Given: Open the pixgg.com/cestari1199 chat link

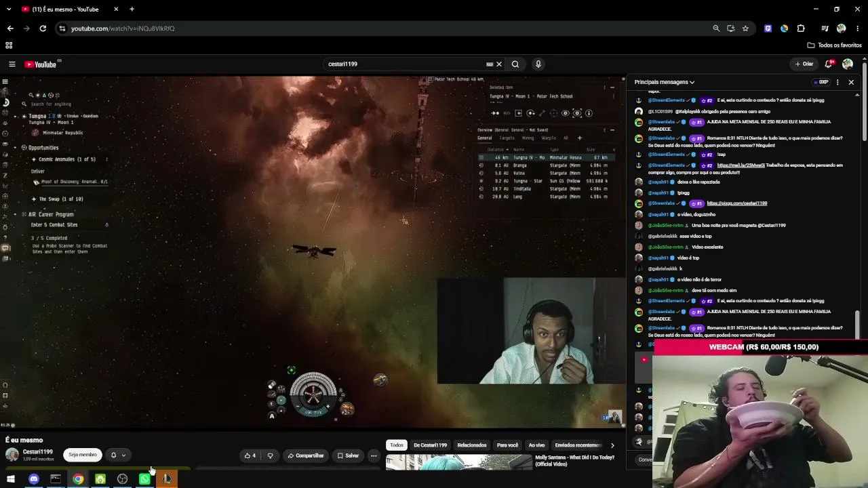Looking at the screenshot, I should (736, 203).
